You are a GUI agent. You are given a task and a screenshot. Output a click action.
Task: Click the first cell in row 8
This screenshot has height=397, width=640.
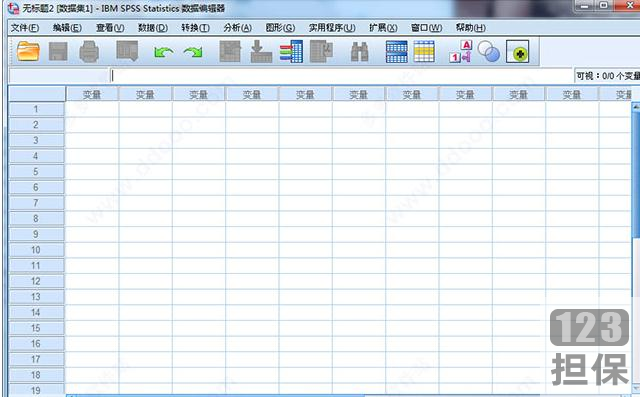click(92, 219)
